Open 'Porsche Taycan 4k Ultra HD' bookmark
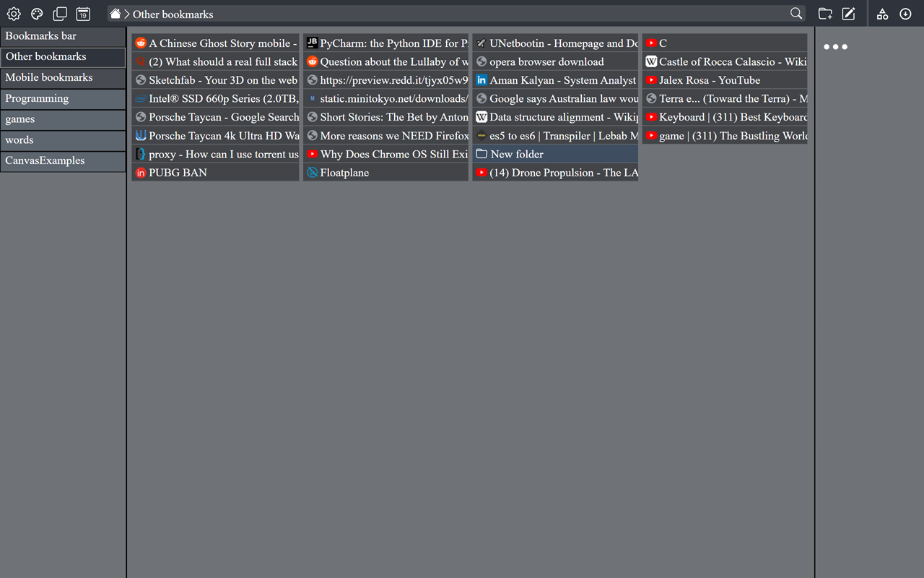Viewport: 924px width, 578px height. coord(215,136)
